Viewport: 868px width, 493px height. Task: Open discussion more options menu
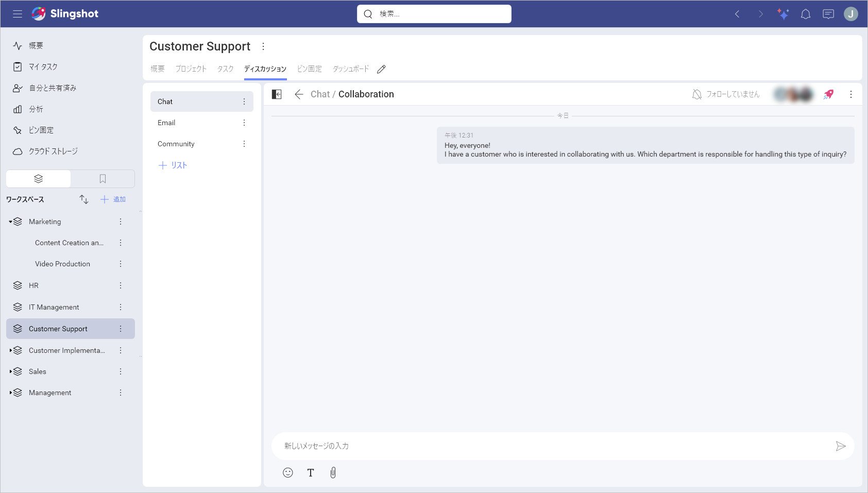point(851,94)
